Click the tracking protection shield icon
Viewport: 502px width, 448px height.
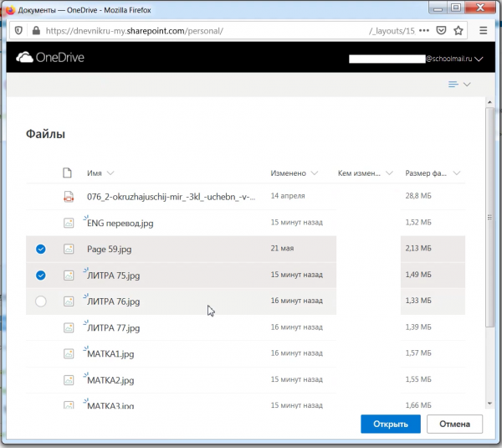tap(19, 30)
